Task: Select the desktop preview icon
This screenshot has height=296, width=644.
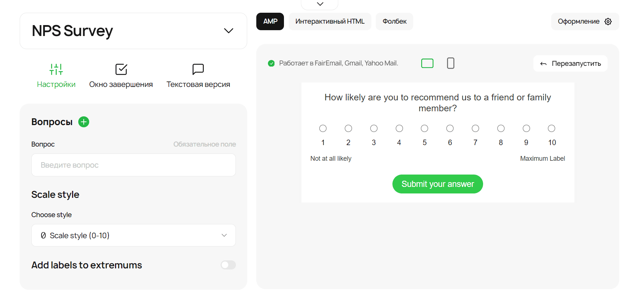Action: [x=427, y=63]
